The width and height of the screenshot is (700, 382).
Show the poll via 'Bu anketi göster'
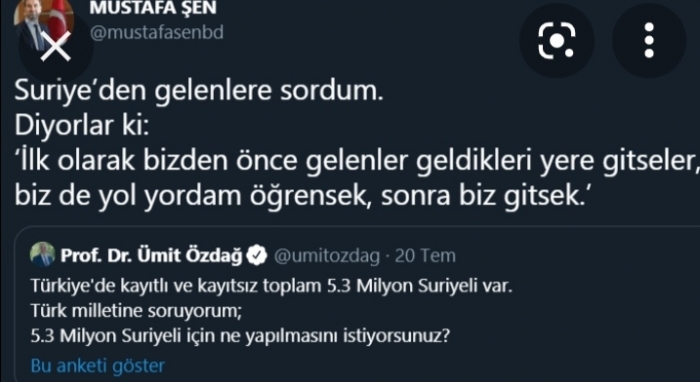[98, 366]
